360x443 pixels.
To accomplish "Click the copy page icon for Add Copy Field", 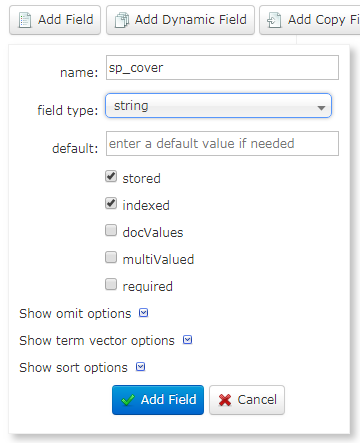I will [x=274, y=20].
